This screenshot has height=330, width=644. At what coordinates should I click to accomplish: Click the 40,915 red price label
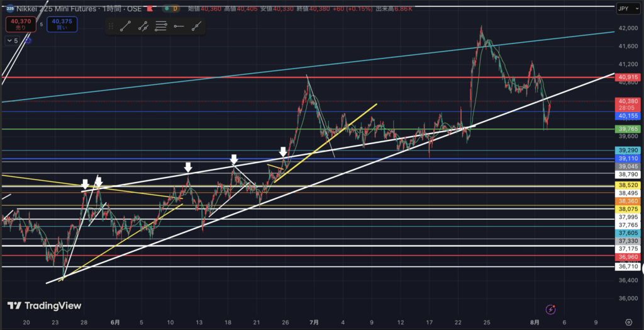(x=628, y=77)
